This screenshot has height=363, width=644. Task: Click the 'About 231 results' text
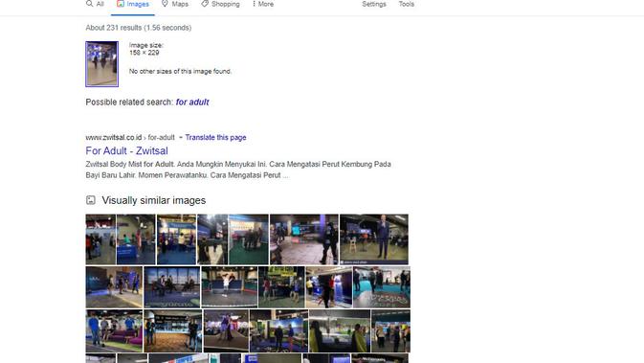point(139,28)
